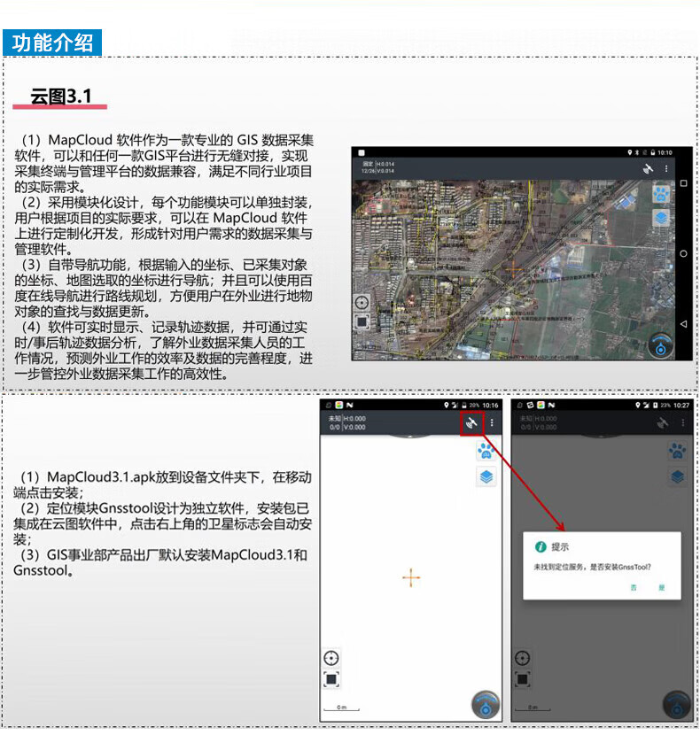
Task: Click the green info icon in the 提示 dialog
Action: (541, 546)
